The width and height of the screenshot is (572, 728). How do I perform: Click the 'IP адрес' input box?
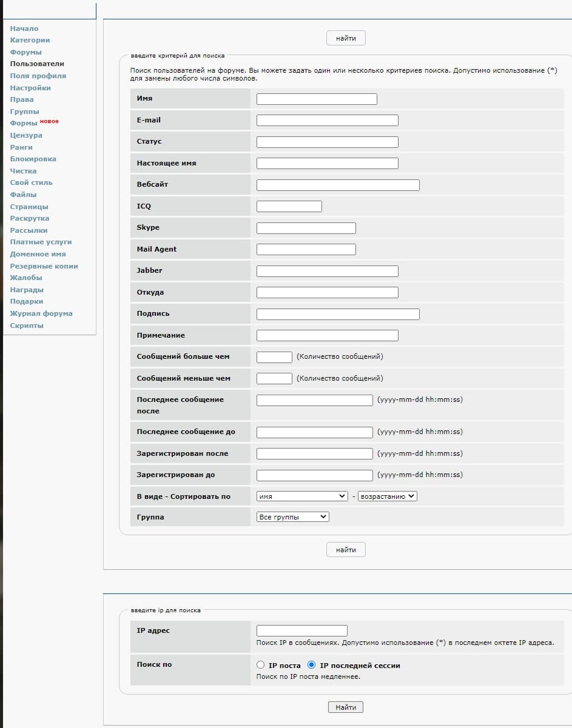point(301,630)
